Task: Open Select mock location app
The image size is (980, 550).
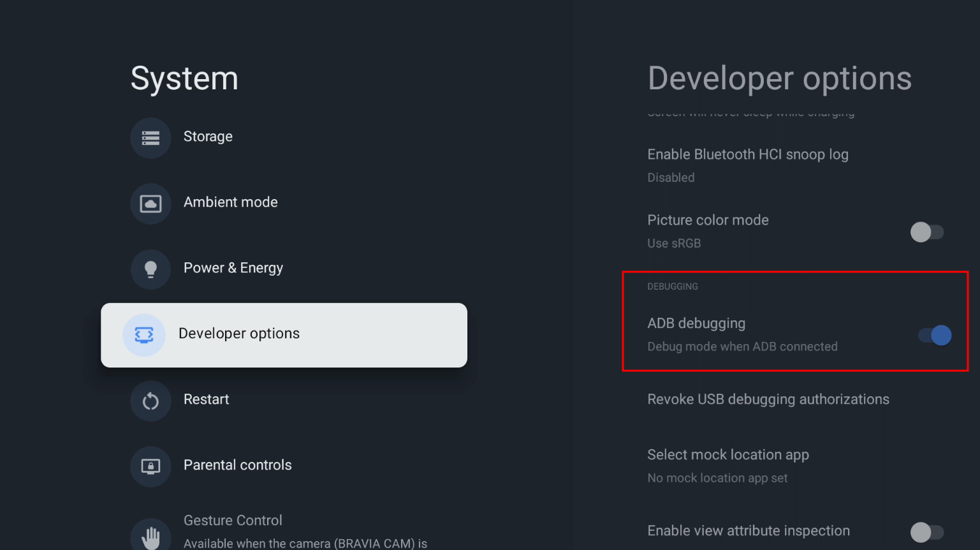Action: click(795, 466)
